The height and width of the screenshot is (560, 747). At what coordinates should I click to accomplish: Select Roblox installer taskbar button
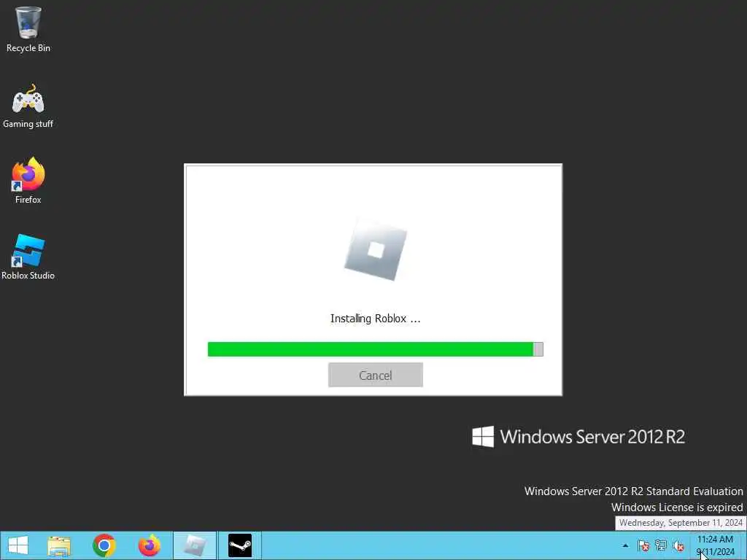[x=194, y=545]
